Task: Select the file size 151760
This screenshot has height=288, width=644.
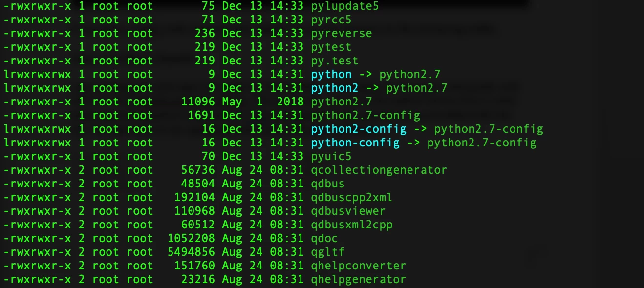Action: (195, 266)
